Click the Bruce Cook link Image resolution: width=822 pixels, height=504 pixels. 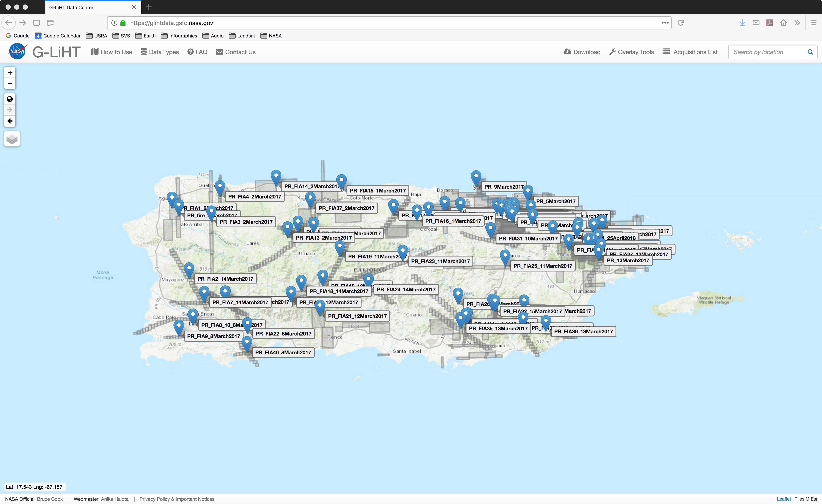(x=50, y=499)
